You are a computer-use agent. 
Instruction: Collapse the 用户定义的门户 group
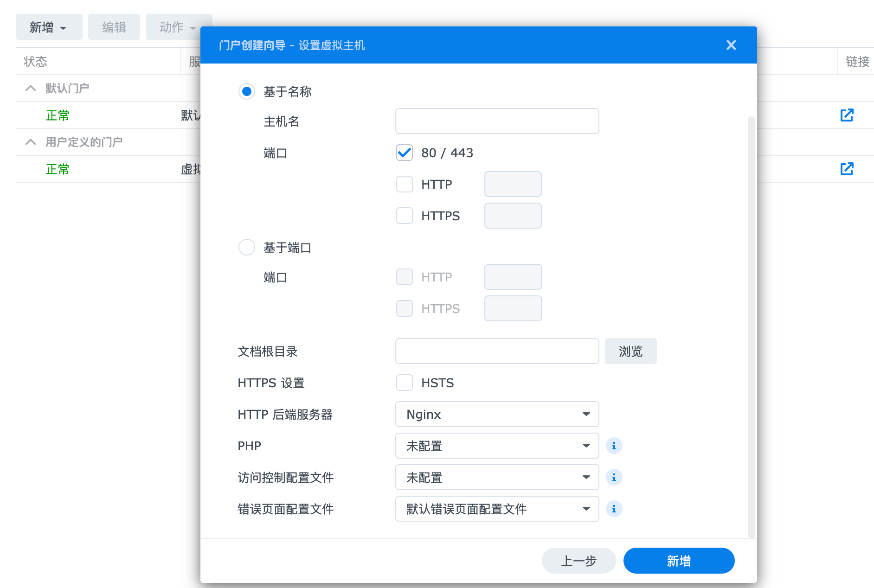coord(31,142)
